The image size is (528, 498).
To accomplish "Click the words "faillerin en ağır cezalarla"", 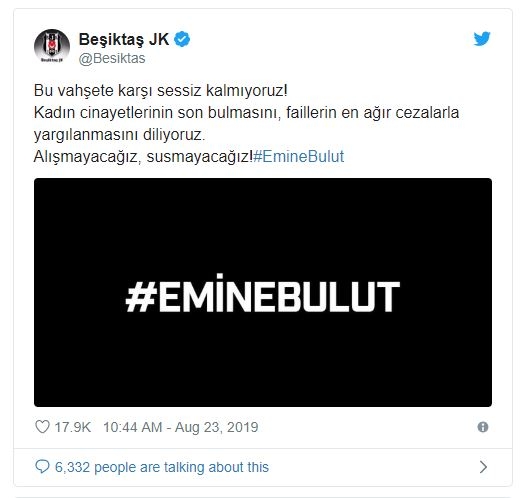I will coord(373,113).
